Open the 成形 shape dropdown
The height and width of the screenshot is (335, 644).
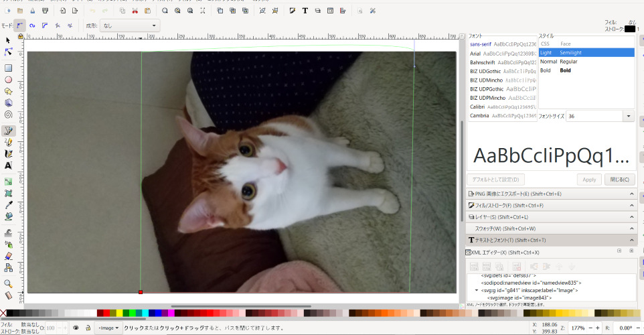[x=130, y=25]
